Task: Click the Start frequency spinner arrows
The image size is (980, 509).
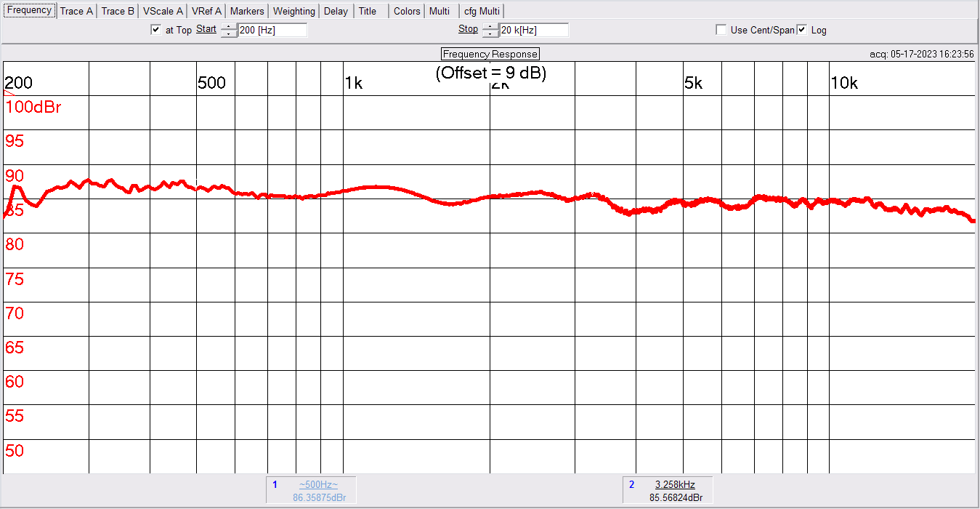Action: coord(229,30)
